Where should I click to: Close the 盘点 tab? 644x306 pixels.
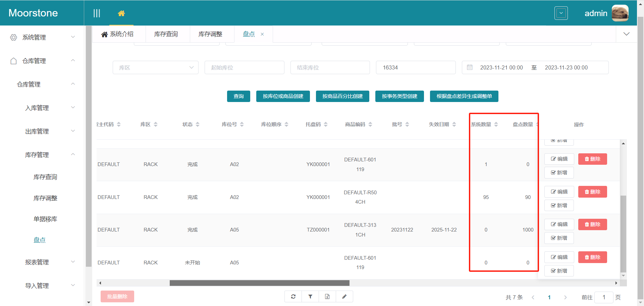tap(262, 34)
